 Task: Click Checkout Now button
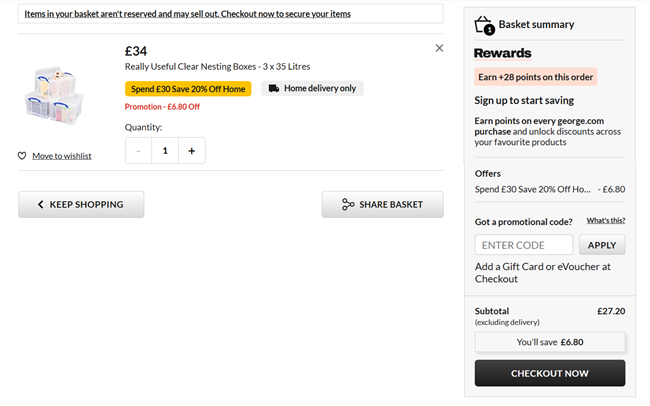[x=550, y=373]
